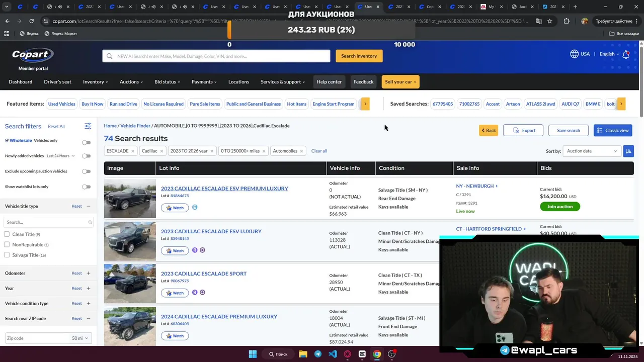Toggle Newly added vehicles switch

(87, 156)
